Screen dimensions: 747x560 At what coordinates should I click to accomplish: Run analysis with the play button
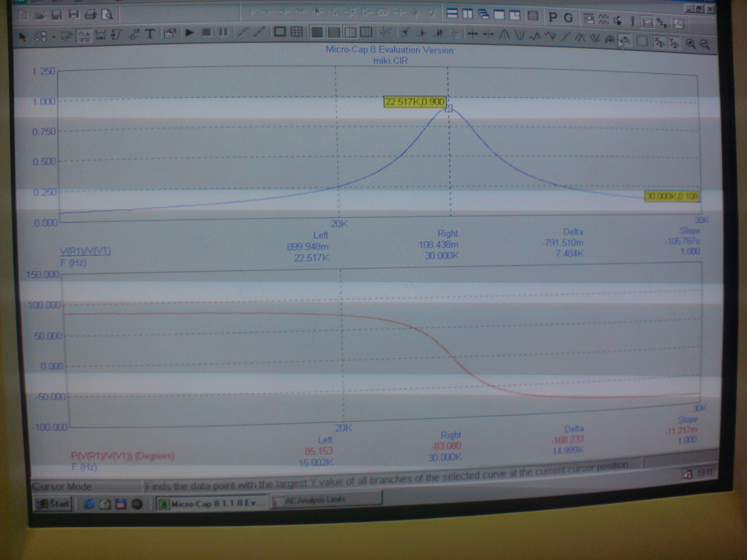189,33
